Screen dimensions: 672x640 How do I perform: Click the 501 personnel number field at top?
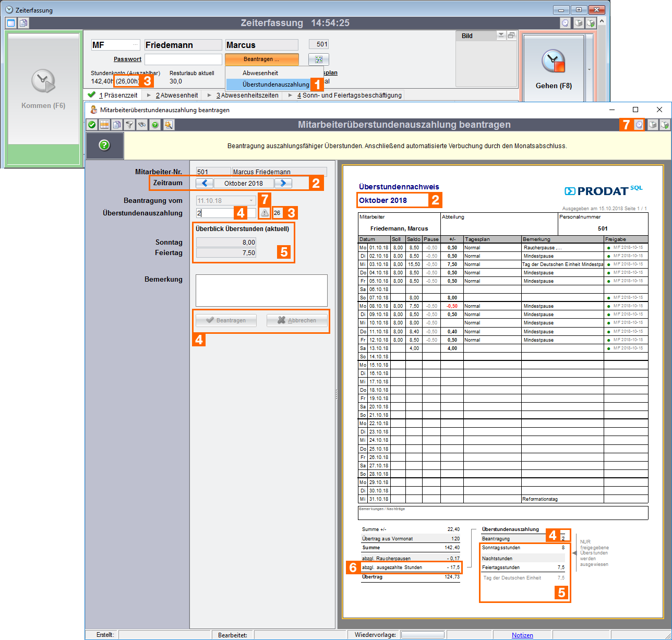click(319, 44)
